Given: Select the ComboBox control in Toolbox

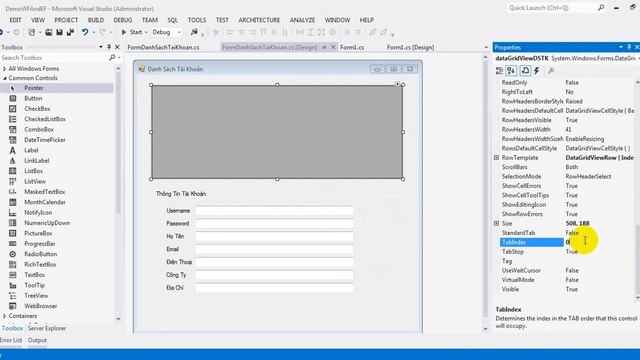Looking at the screenshot, I should pyautogui.click(x=39, y=129).
